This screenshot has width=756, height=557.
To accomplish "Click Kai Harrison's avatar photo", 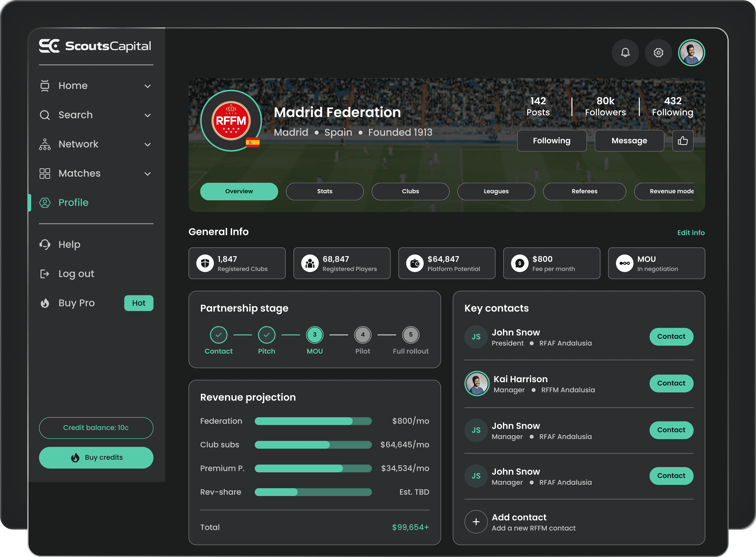I will pos(477,383).
